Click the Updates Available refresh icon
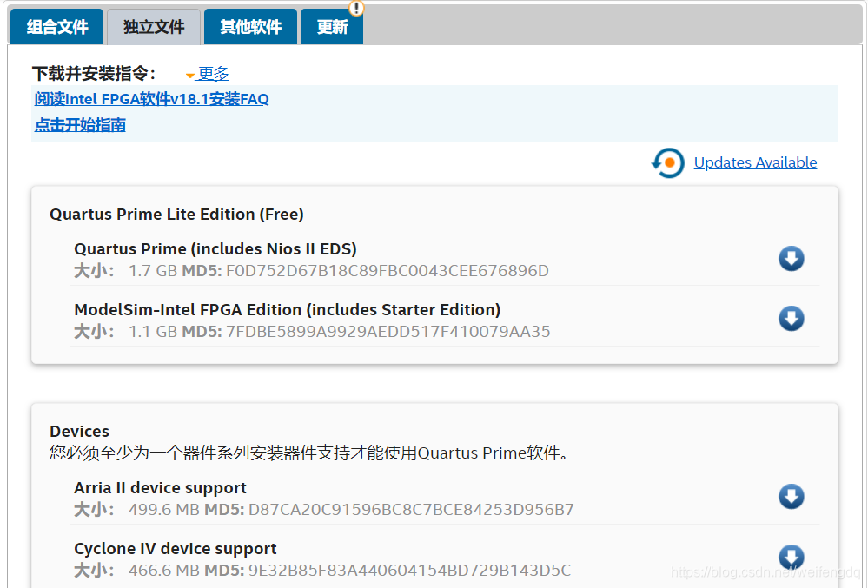 (667, 162)
